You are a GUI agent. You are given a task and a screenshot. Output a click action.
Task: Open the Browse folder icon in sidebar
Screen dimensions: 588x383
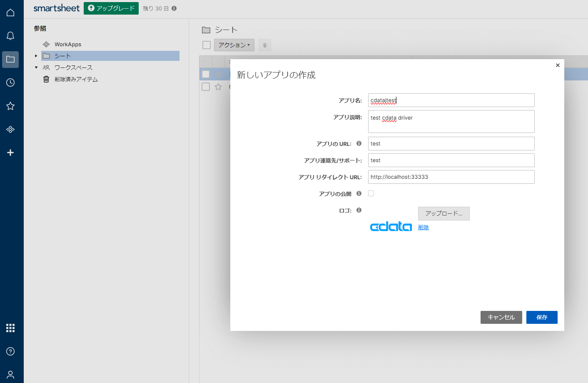click(x=10, y=60)
